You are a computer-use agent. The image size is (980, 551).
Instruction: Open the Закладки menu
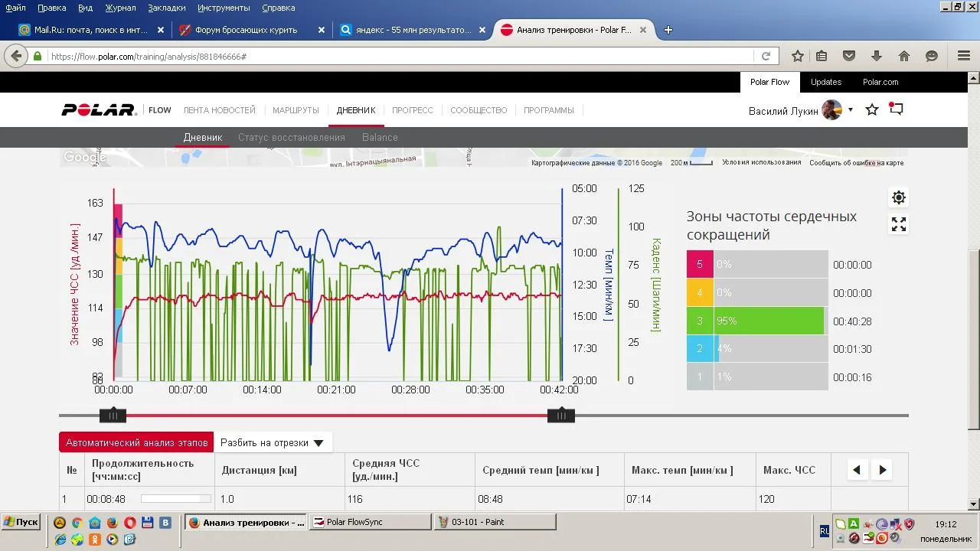(166, 8)
